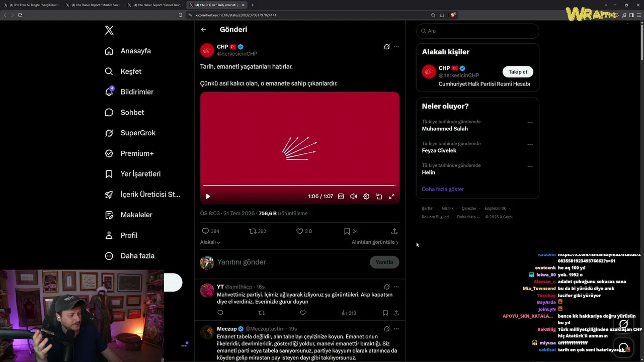Click Grok icon on YT's reply
This screenshot has height=362, width=644.
(x=386, y=287)
